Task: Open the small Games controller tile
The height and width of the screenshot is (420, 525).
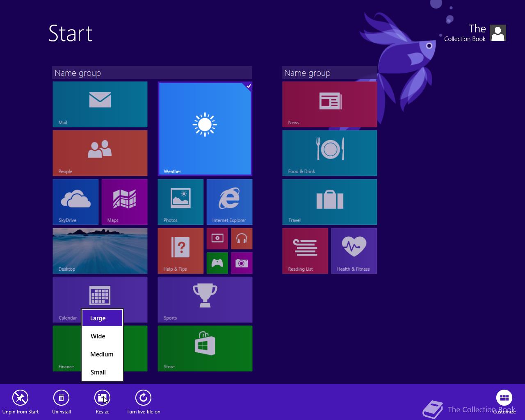Action: [217, 263]
